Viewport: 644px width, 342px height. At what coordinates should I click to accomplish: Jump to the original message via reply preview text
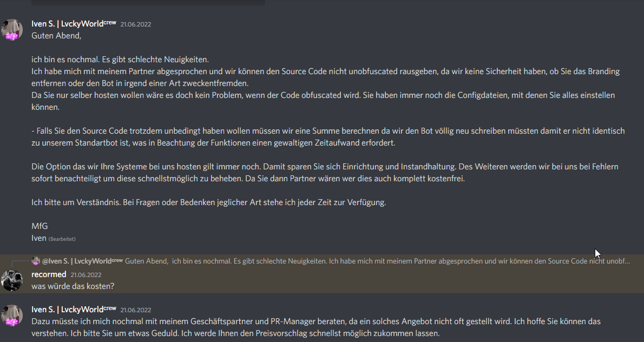tap(377, 261)
